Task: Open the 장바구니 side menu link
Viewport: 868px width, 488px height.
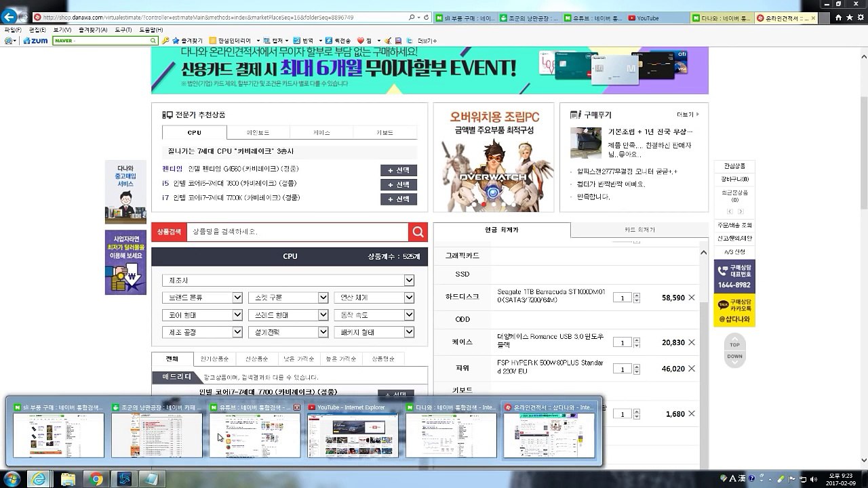Action: point(734,179)
